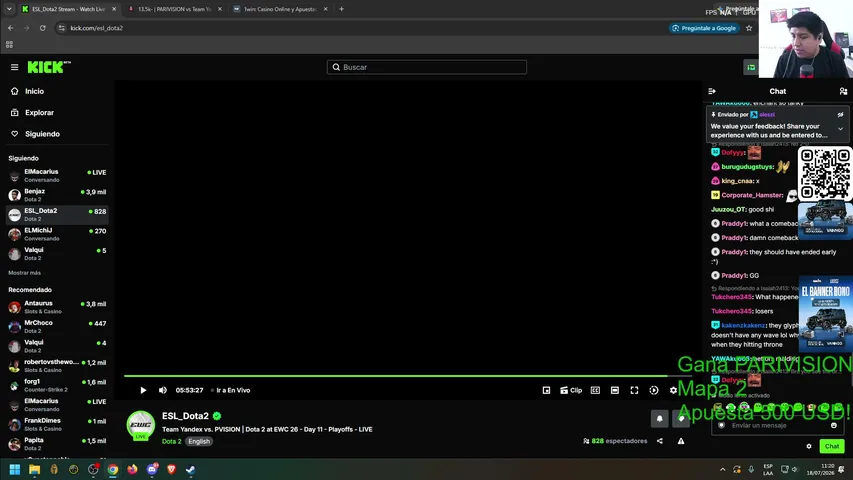Open the emoji picker in chat
The image size is (853, 480).
click(834, 426)
